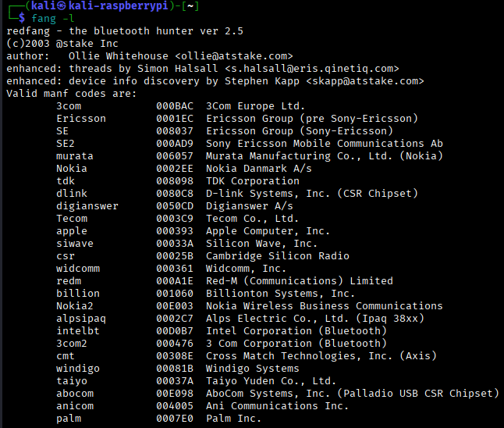
Task: Click 'Sony Ericsson Mobile Communications Ab'
Action: click(325, 144)
